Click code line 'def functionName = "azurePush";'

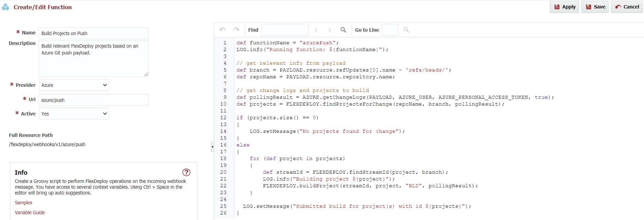[288, 43]
